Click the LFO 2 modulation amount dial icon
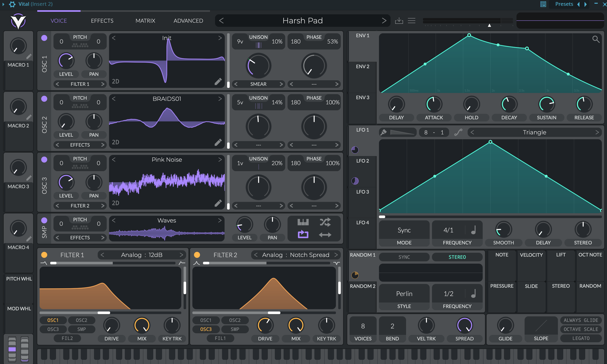The width and height of the screenshot is (607, 364). coord(355,181)
